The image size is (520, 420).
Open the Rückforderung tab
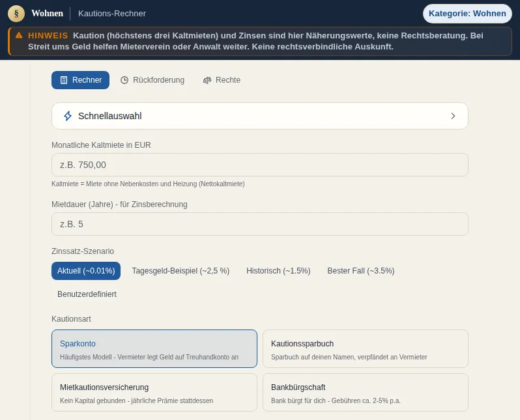(x=152, y=80)
